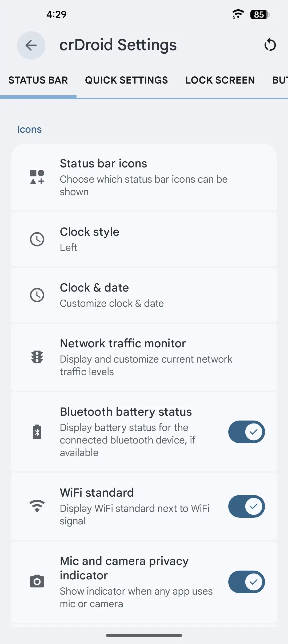Open Status bar icons chooser

[x=144, y=177]
